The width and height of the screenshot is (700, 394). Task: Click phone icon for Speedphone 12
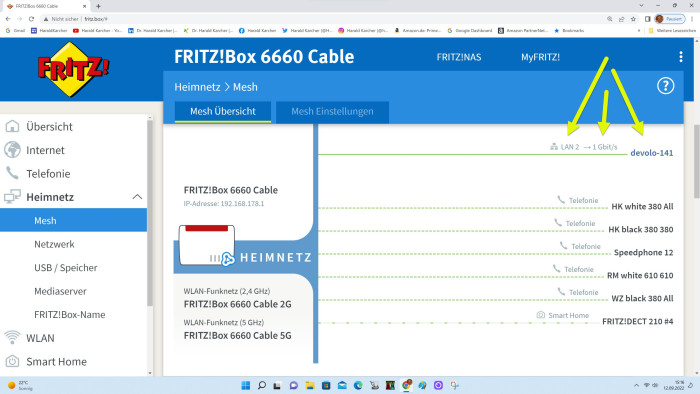pos(564,246)
